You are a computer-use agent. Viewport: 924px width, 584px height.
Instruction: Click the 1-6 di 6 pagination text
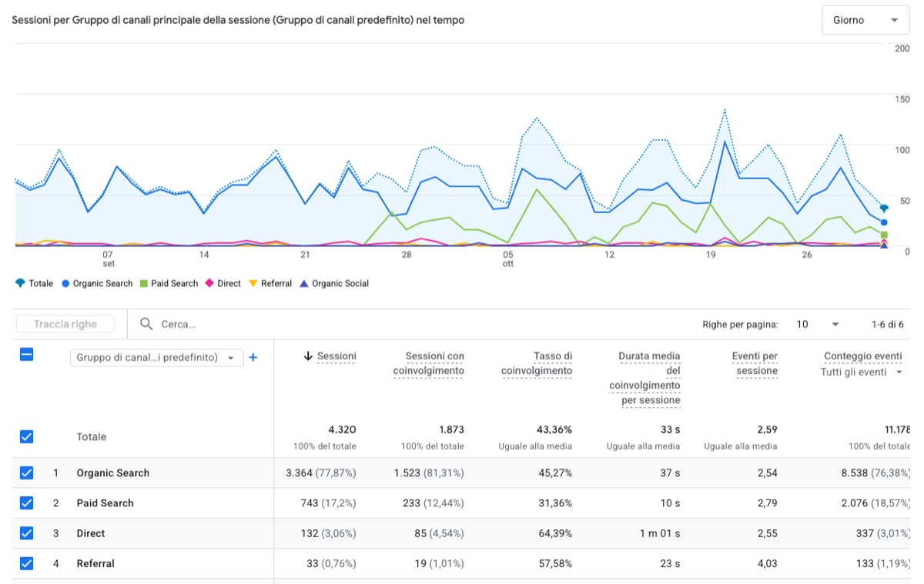click(887, 325)
